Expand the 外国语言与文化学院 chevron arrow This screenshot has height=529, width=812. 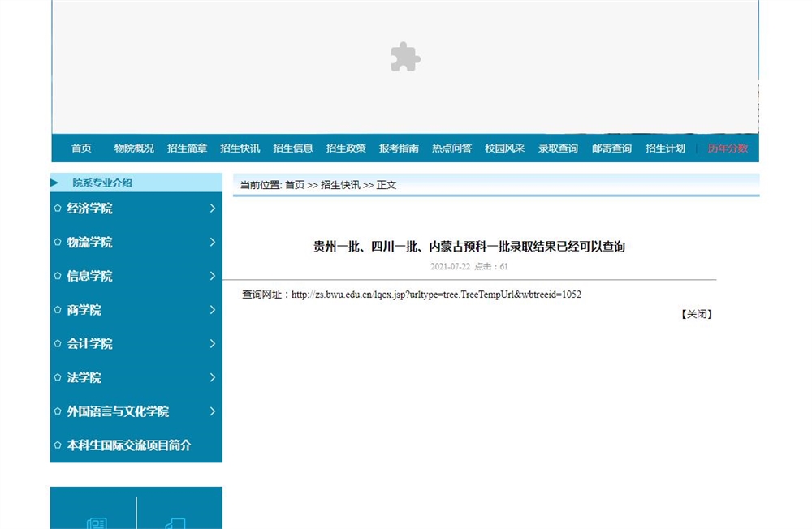[x=212, y=411]
